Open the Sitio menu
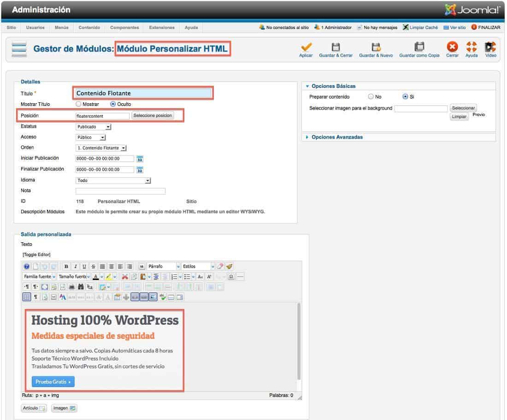This screenshot has width=507, height=420. [x=12, y=28]
